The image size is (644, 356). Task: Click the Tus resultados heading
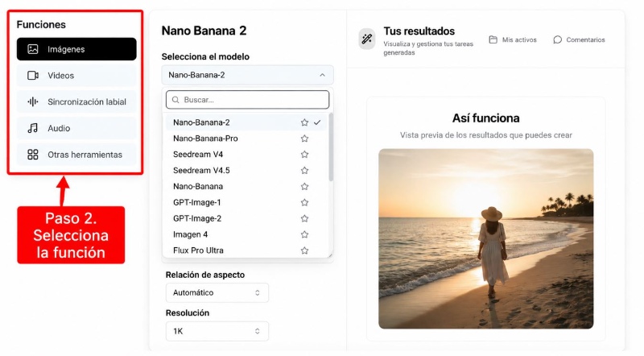(419, 31)
